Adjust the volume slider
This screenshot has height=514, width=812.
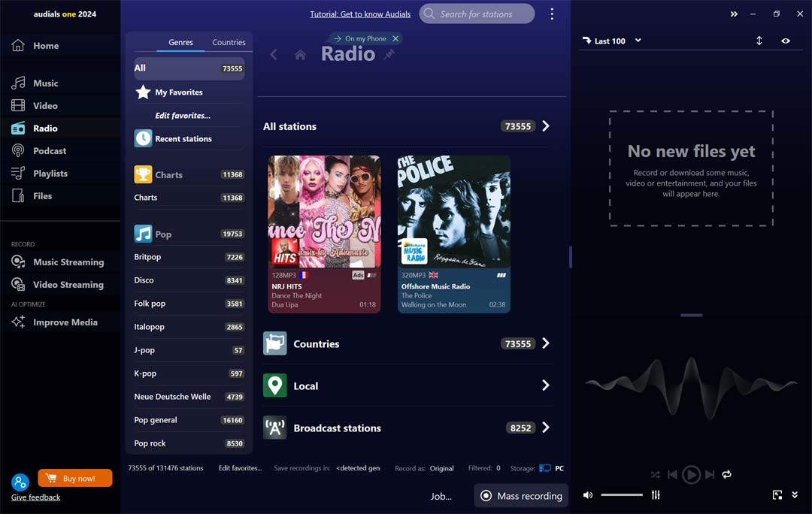pos(622,495)
